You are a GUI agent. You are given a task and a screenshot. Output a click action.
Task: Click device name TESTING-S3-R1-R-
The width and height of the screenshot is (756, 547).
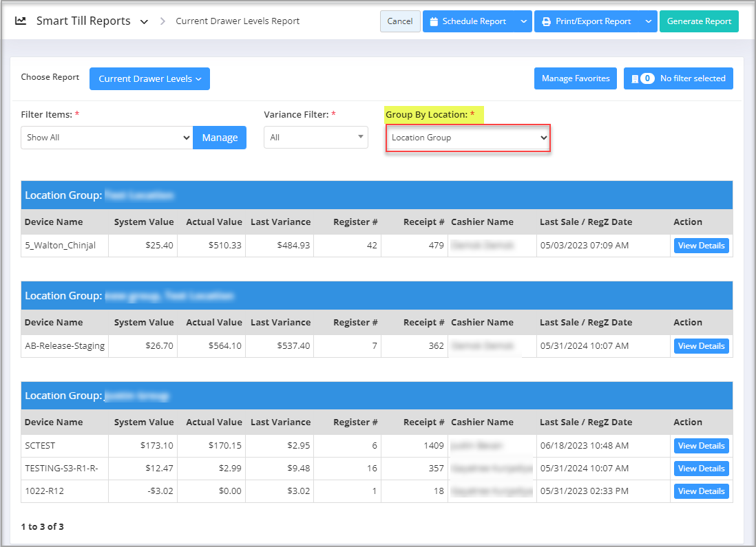(x=61, y=469)
